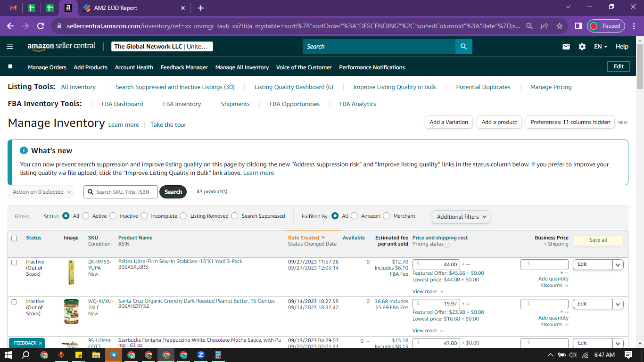
Task: Tick the select-all checkbox in table header
Action: [14, 239]
